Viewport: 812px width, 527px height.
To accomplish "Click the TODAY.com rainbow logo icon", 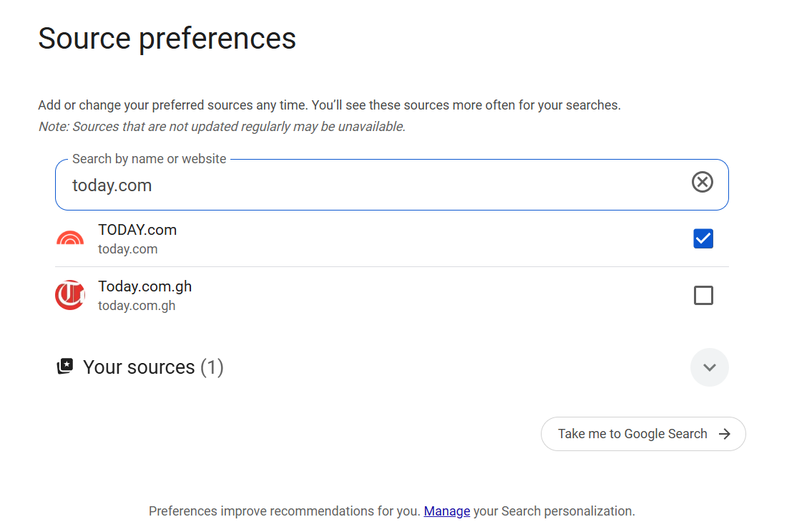I will click(70, 239).
